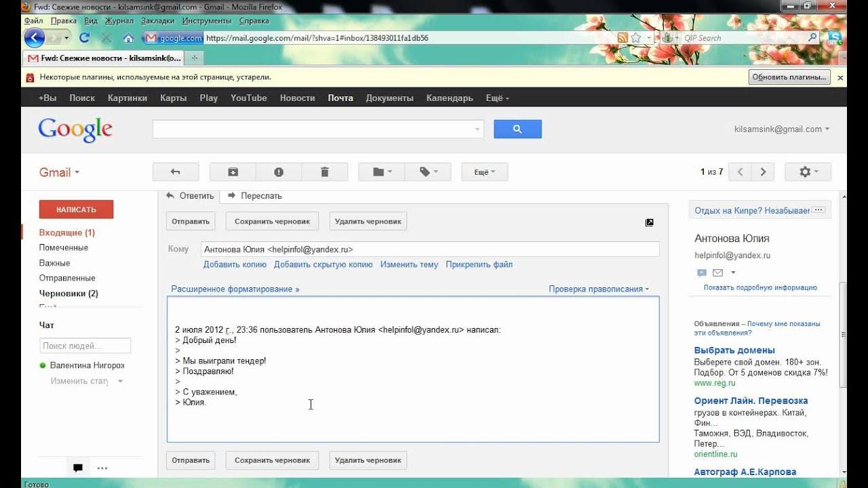Open the Инструменты menu
The width and height of the screenshot is (868, 488).
click(207, 20)
